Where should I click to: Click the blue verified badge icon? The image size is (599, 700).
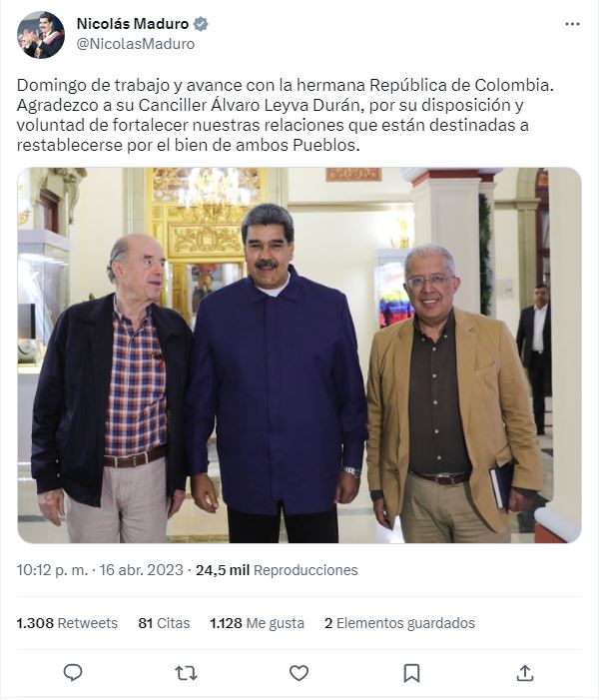click(201, 24)
